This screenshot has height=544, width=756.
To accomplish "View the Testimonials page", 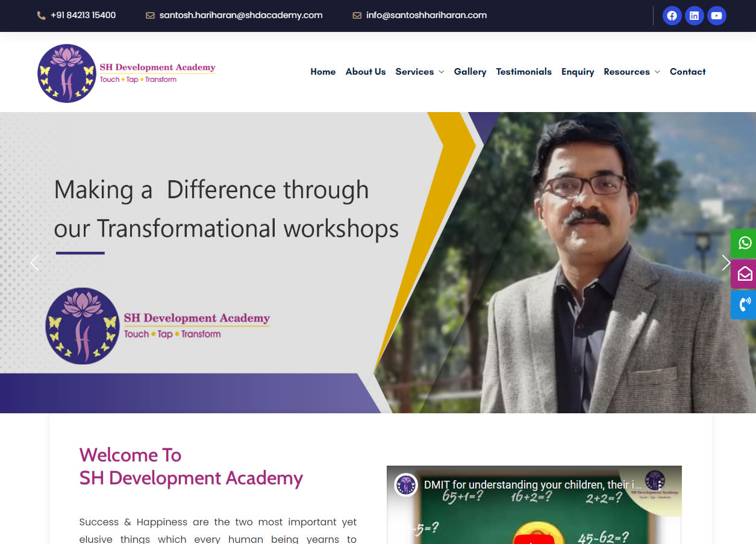I will [x=523, y=72].
